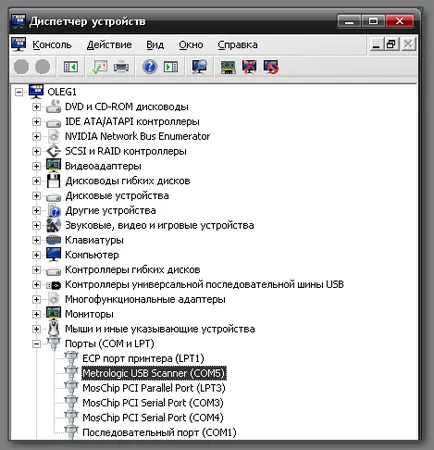This screenshot has height=450, width=434.
Task: Open the Действие menu
Action: click(109, 45)
